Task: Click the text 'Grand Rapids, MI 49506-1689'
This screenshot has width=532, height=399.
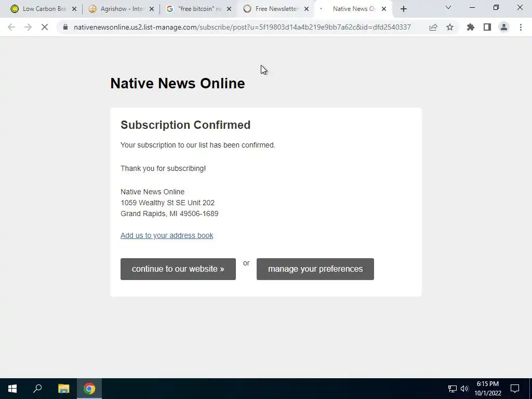Action: pyautogui.click(x=169, y=214)
